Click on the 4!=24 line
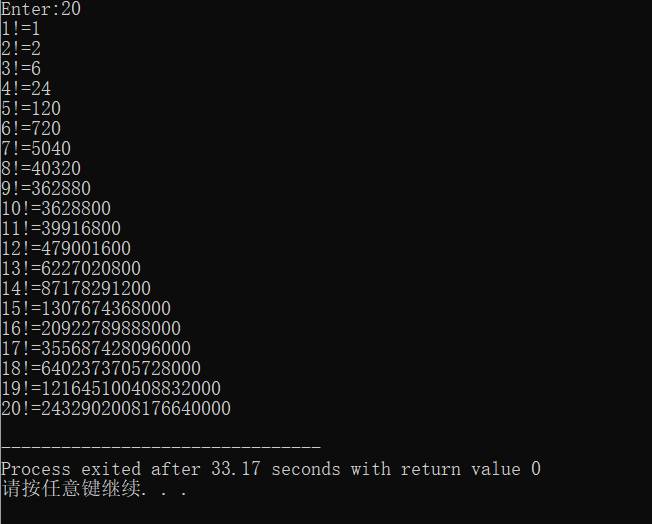This screenshot has height=524, width=652. pyautogui.click(x=26, y=89)
